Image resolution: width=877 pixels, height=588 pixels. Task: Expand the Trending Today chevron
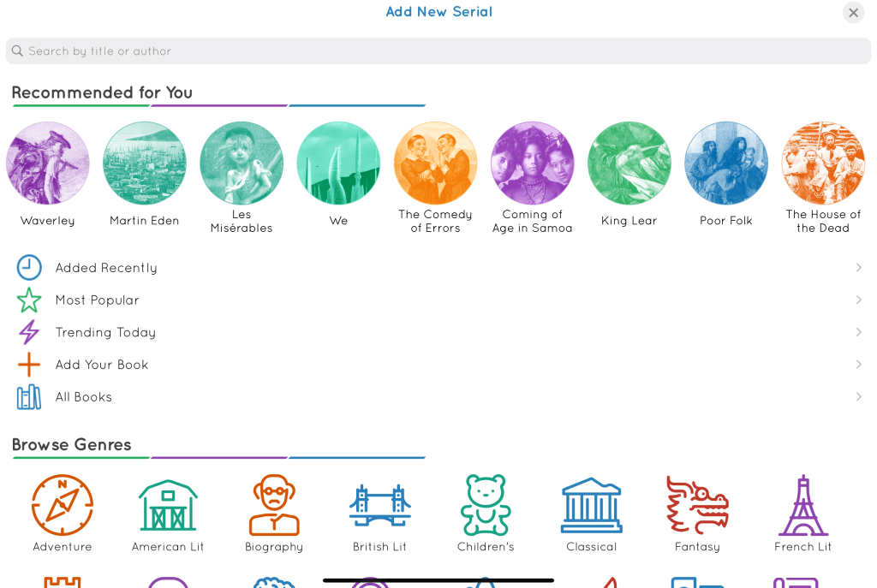pyautogui.click(x=858, y=332)
